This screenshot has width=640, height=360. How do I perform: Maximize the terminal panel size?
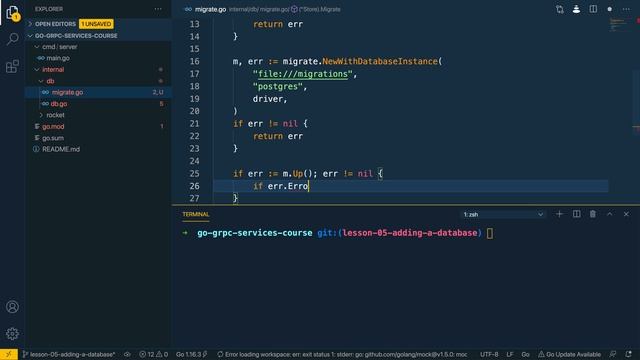coord(609,214)
